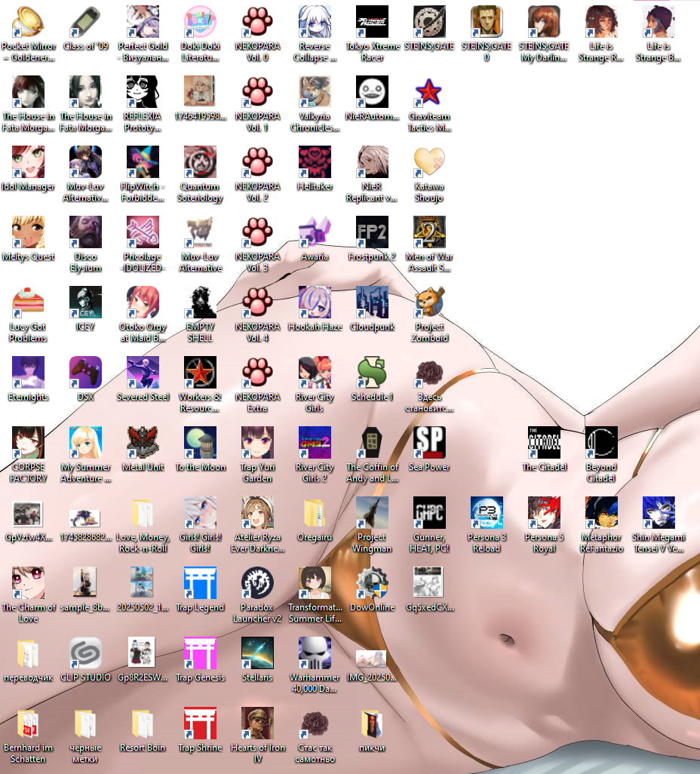
Task: Select the CLIP STUDIO icon
Action: pyautogui.click(x=85, y=653)
